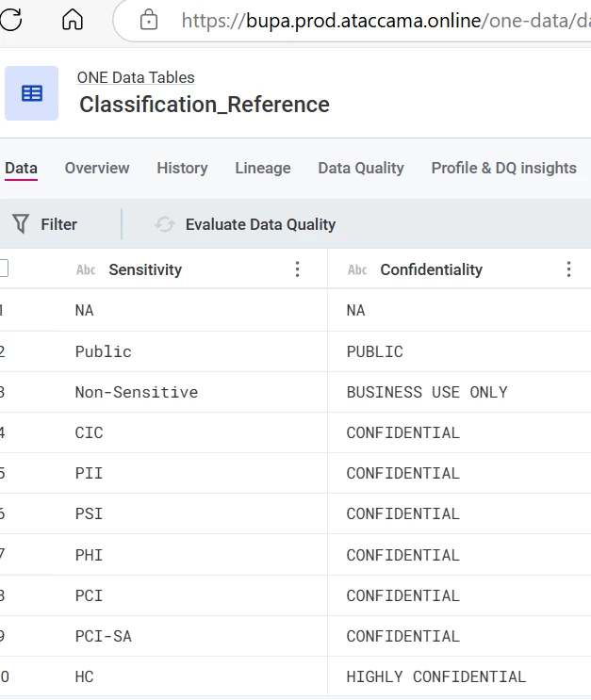Viewport: 591px width, 700px height.
Task: Click the Abc type icon for Confidentiality
Action: (x=357, y=269)
